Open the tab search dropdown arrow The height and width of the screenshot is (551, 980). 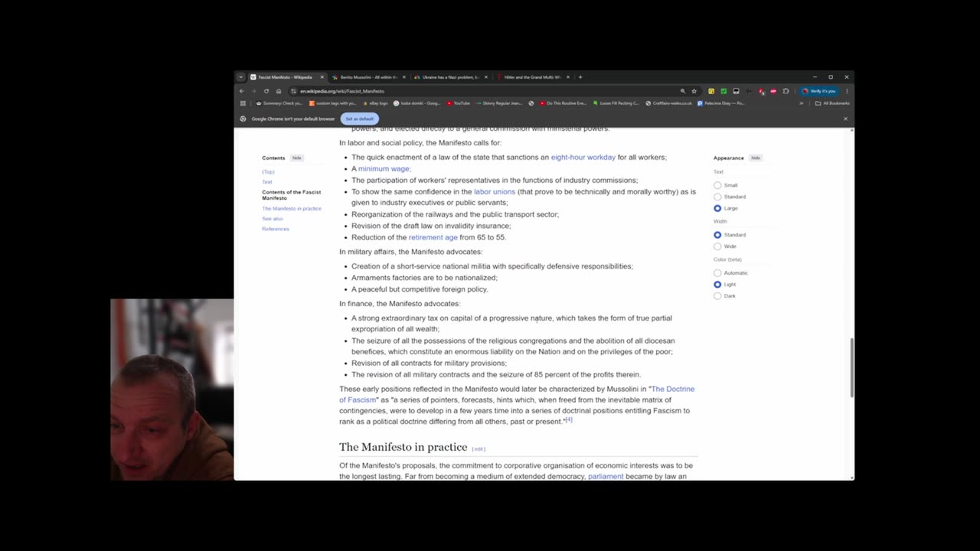click(240, 77)
